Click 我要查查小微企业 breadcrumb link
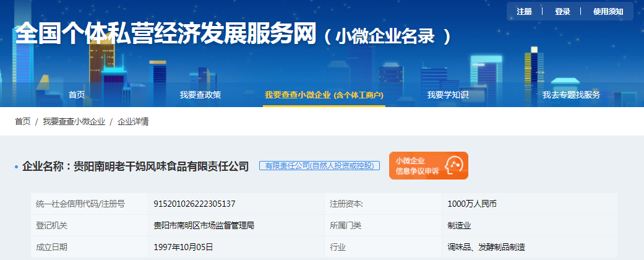The height and width of the screenshot is (260, 644). point(74,121)
